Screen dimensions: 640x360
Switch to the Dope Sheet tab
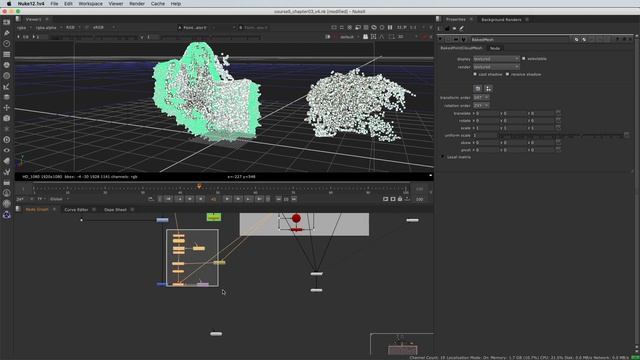click(x=115, y=209)
